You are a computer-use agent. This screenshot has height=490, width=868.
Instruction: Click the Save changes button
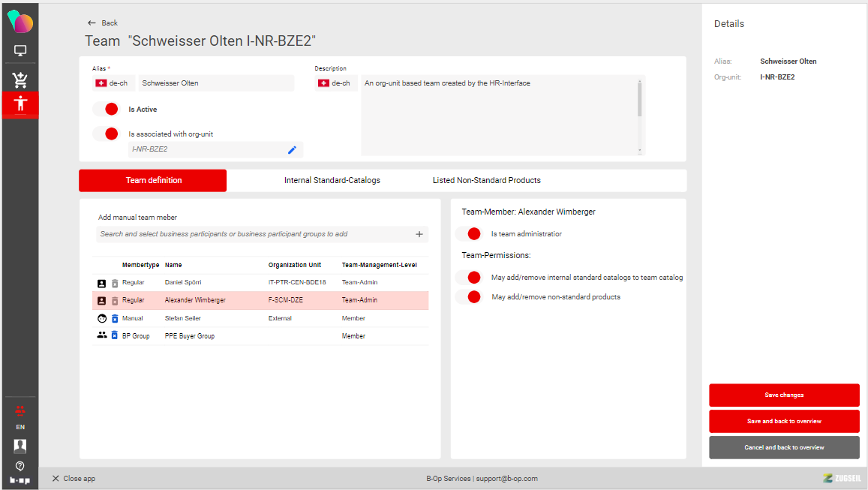click(784, 395)
